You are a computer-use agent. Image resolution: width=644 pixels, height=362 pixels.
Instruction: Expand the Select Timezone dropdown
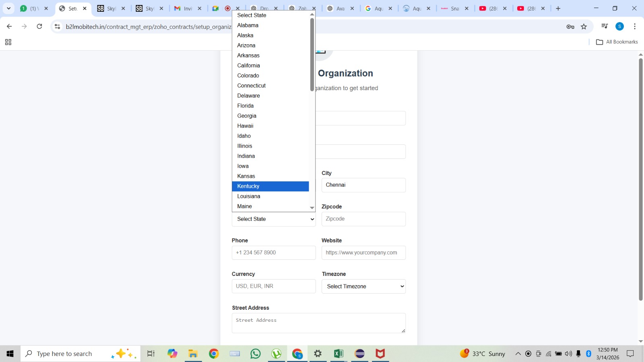click(x=363, y=286)
